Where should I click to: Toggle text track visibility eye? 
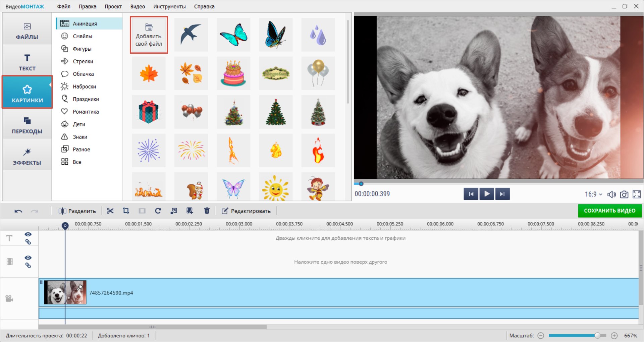pos(28,234)
